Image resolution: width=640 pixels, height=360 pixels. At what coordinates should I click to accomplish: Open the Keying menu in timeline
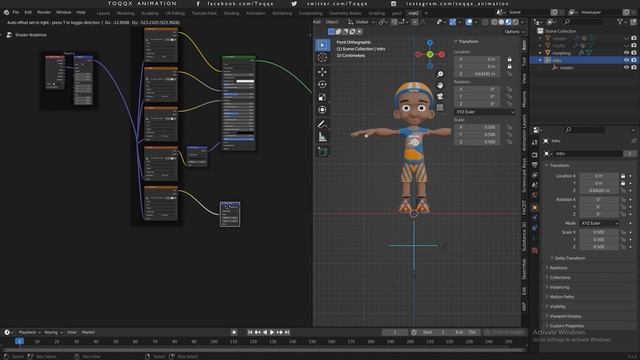point(53,332)
